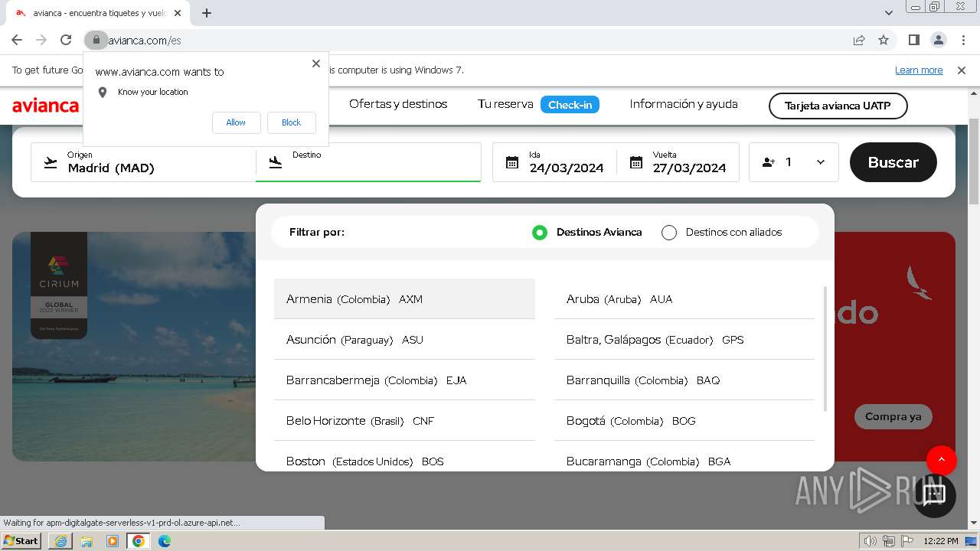Open Tarjeta avianca UATP
This screenshot has height=551, width=980.
click(x=838, y=106)
